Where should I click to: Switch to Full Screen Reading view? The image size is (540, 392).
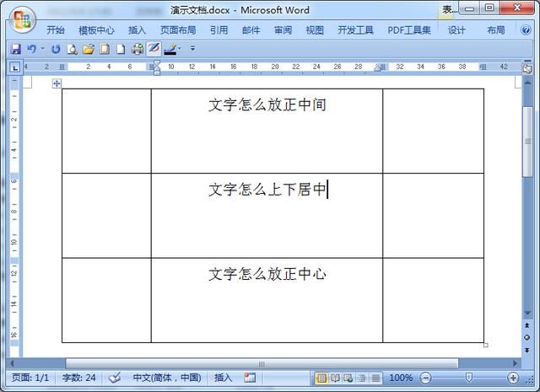[x=335, y=379]
